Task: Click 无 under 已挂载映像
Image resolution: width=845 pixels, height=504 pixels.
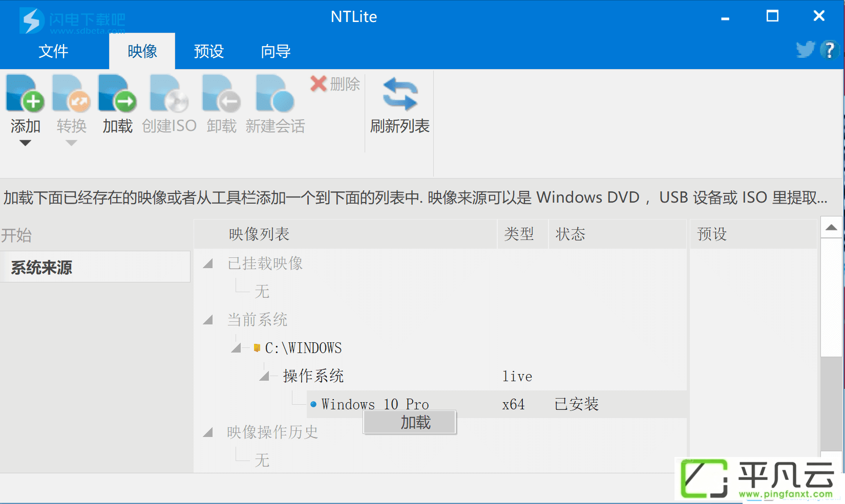Action: tap(262, 292)
